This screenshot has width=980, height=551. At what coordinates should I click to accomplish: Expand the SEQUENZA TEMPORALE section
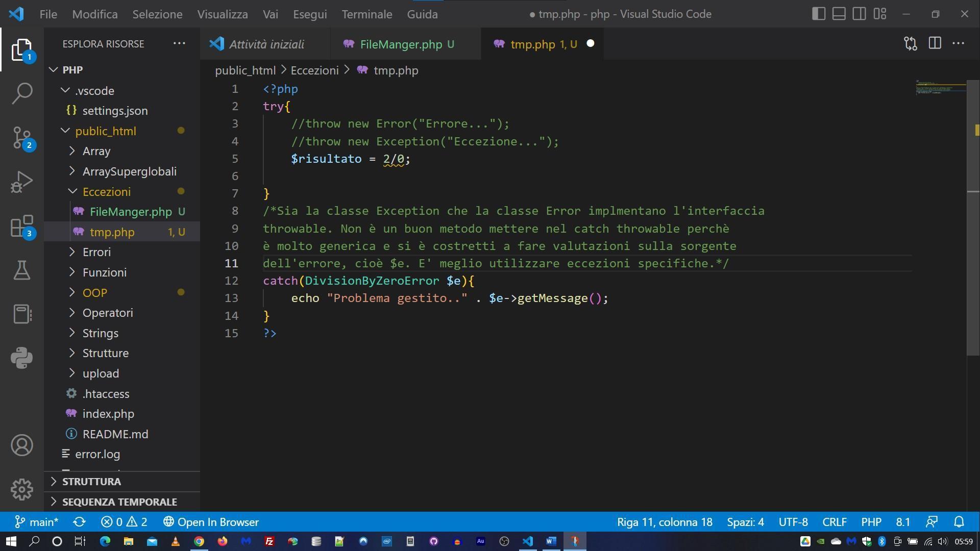pyautogui.click(x=121, y=502)
